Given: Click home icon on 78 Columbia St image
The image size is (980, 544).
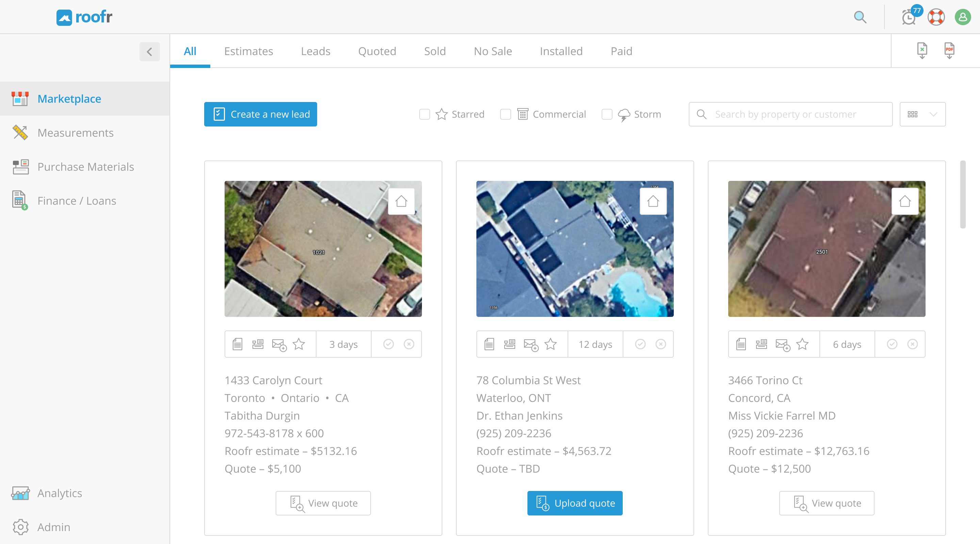Looking at the screenshot, I should [x=653, y=201].
